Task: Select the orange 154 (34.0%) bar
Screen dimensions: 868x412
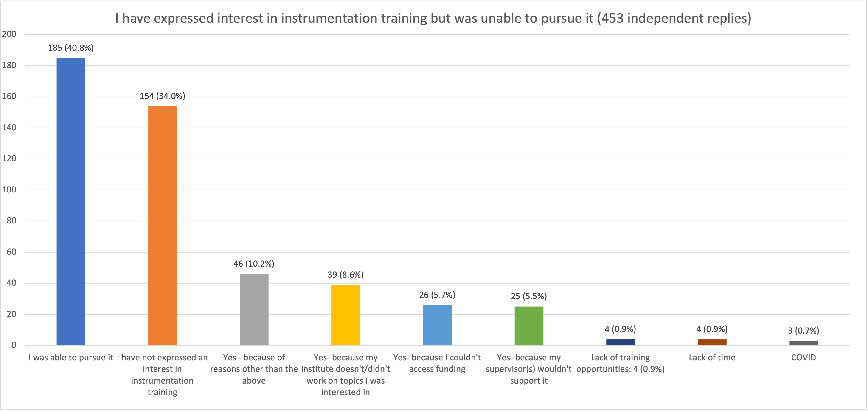Action: pyautogui.click(x=162, y=225)
